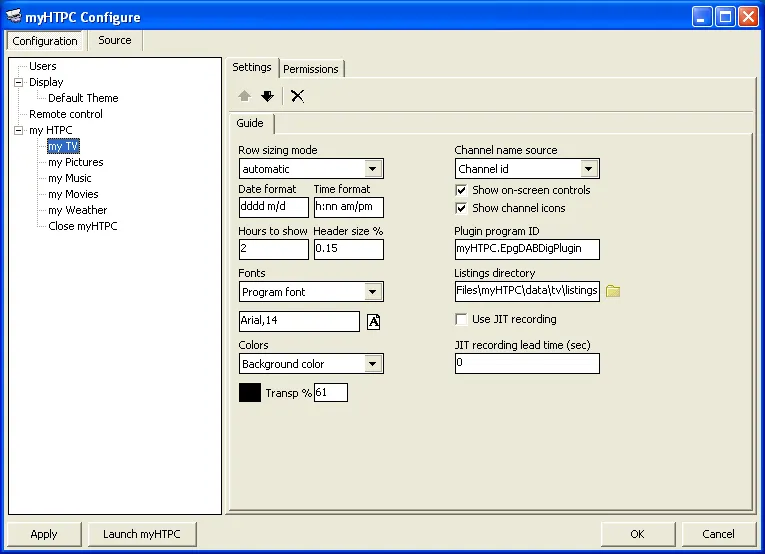Click the move down arrow icon
765x554 pixels.
tap(267, 96)
